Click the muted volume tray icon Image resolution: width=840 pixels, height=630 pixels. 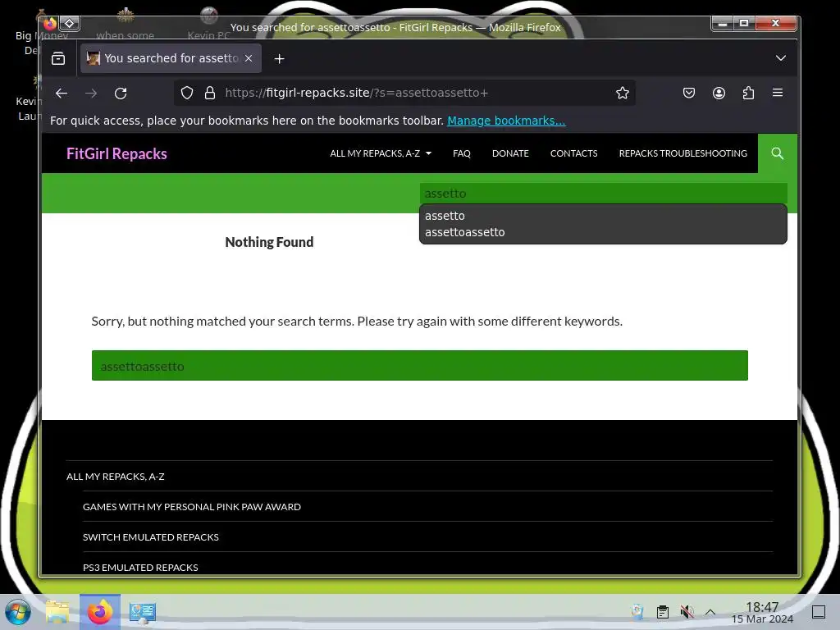click(x=687, y=612)
